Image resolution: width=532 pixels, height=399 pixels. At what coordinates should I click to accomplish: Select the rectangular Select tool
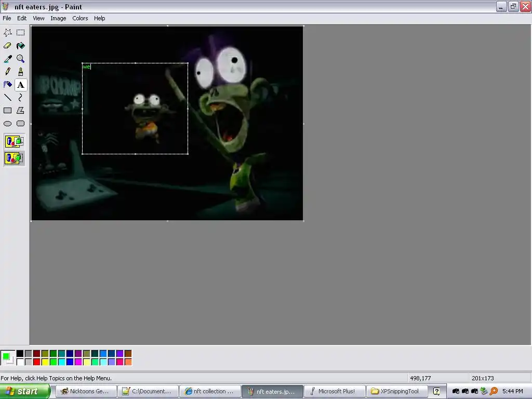click(x=21, y=33)
